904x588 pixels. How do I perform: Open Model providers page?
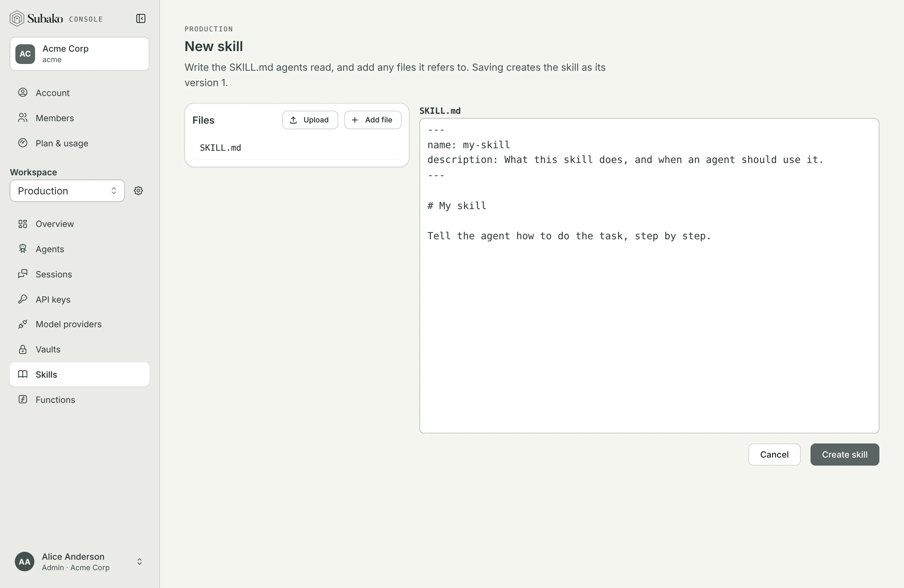(79, 324)
